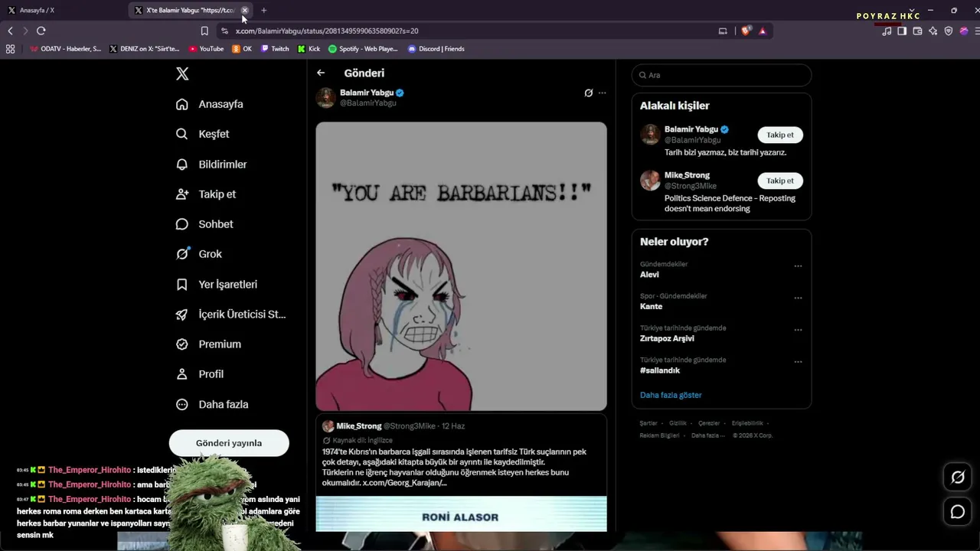
Task: Open the quoted post by Mike_Strong
Action: [x=461, y=472]
